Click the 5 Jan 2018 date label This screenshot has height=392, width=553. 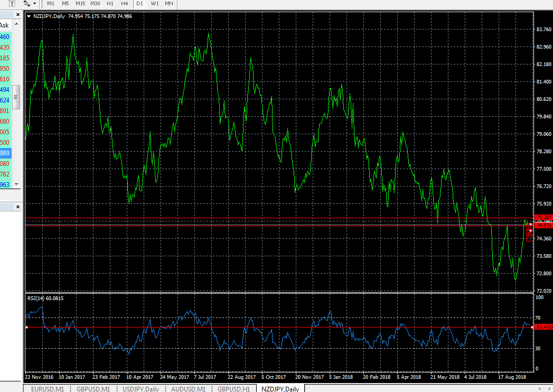click(341, 377)
